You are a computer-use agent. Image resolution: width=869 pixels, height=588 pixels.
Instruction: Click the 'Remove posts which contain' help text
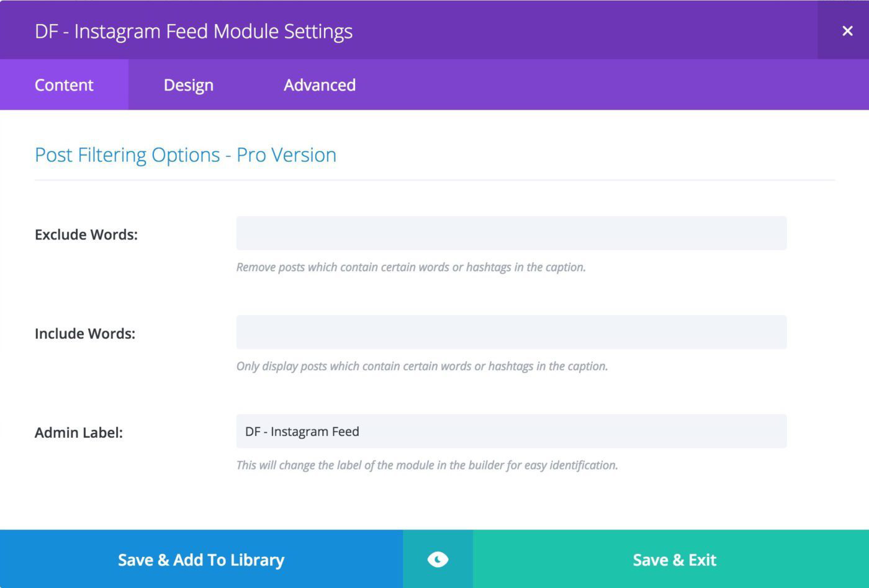tap(411, 267)
